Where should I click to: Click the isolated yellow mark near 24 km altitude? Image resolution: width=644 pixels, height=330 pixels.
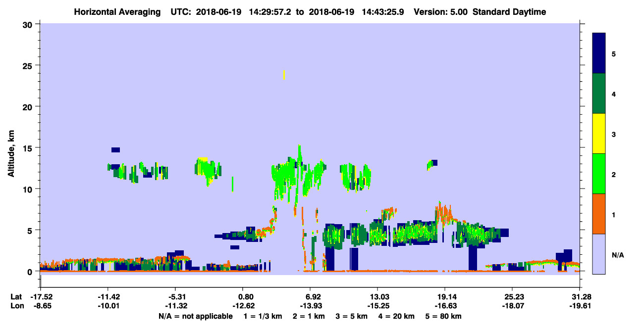tap(284, 75)
